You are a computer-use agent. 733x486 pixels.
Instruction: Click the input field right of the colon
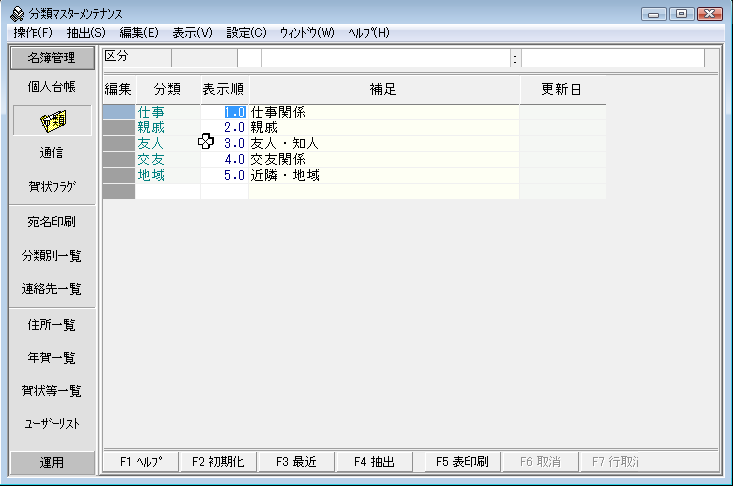click(x=612, y=58)
